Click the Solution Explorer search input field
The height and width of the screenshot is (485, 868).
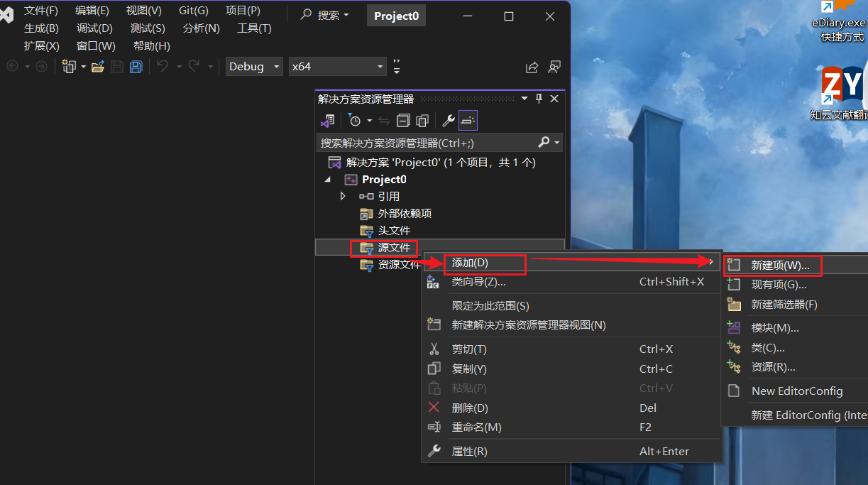pos(426,143)
